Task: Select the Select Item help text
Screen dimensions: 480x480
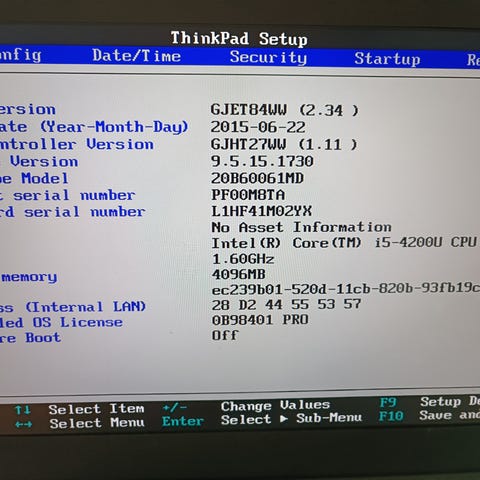Action: tap(96, 409)
